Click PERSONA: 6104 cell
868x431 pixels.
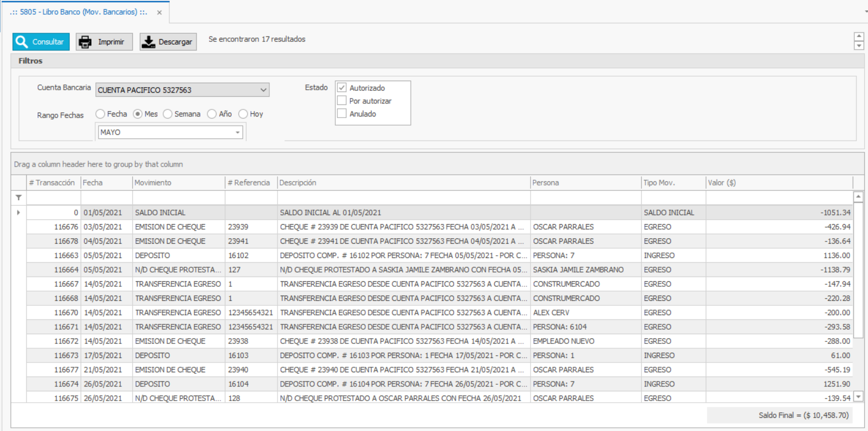(x=586, y=327)
